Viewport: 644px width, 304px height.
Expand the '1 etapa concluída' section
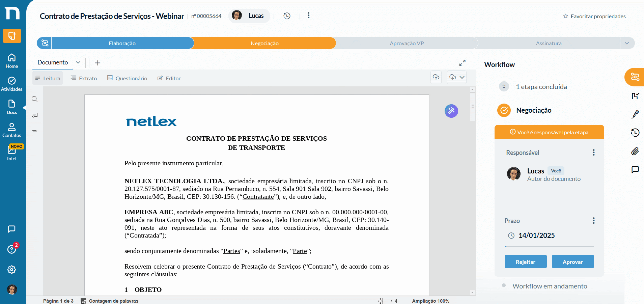[504, 87]
